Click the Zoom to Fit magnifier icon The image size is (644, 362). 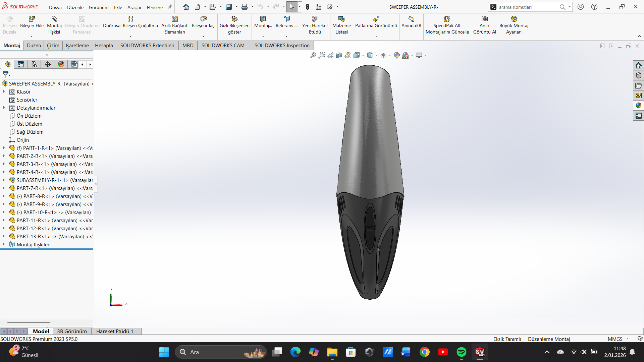pyautogui.click(x=313, y=55)
